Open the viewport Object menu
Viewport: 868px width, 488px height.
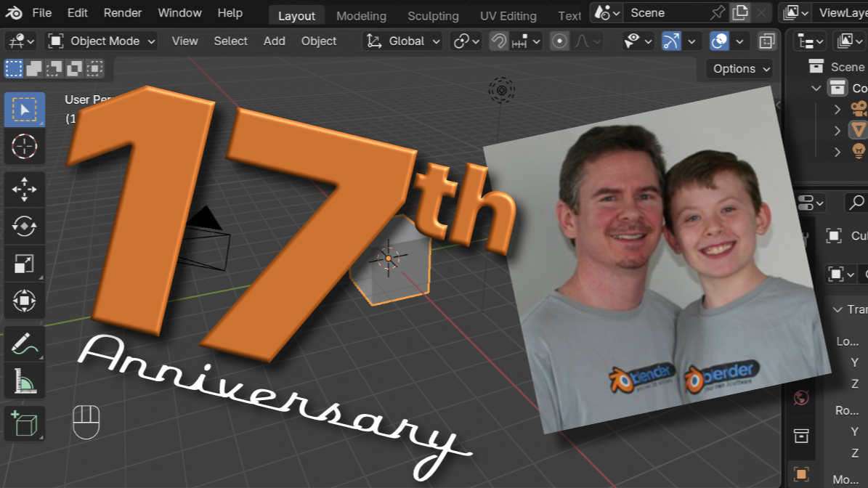pos(318,41)
